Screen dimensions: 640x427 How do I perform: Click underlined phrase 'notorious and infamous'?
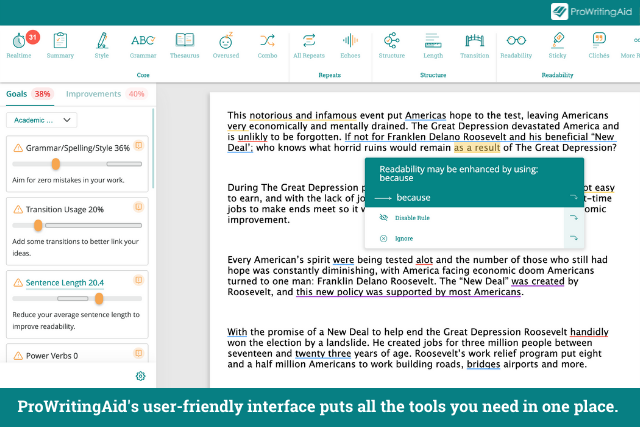click(303, 116)
